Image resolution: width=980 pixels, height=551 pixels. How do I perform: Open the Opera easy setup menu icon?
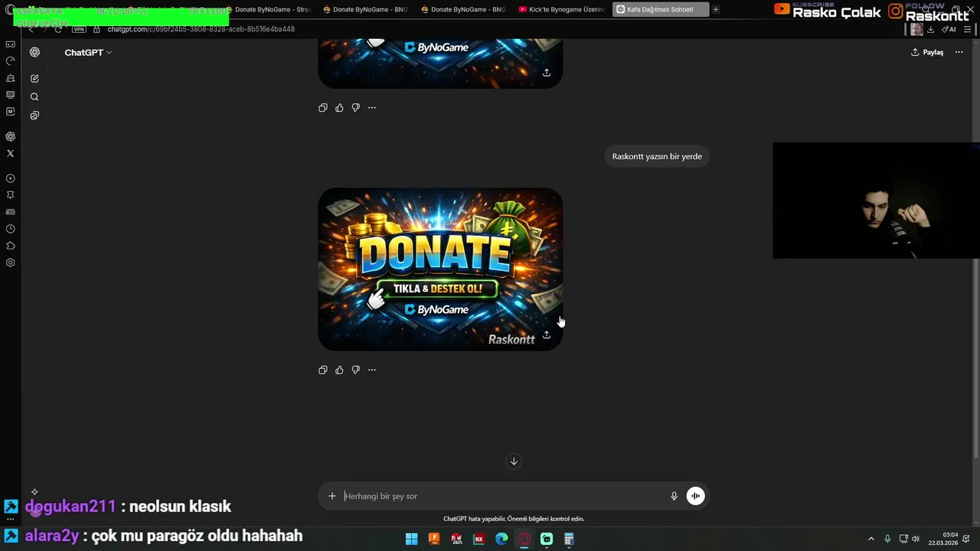tap(968, 29)
